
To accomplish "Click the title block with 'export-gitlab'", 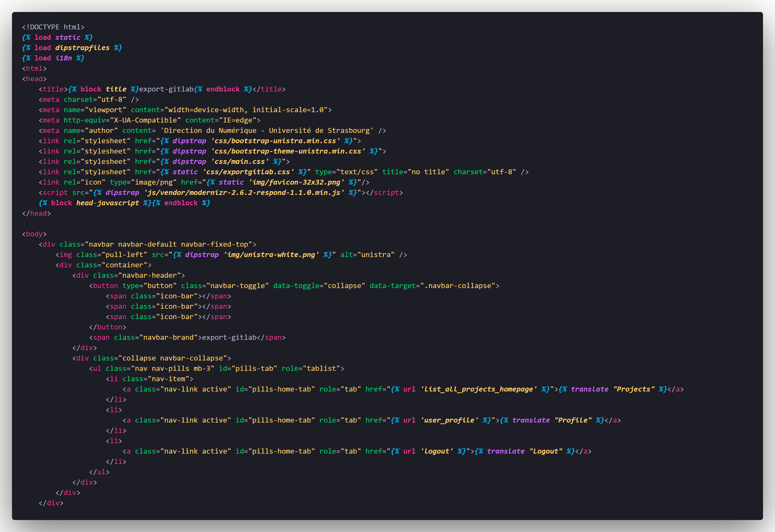I will 162,89.
